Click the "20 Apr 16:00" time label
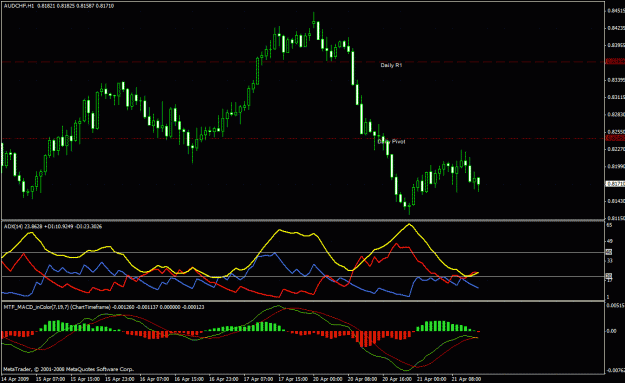Viewport: 625px width, 383px height. [x=397, y=379]
